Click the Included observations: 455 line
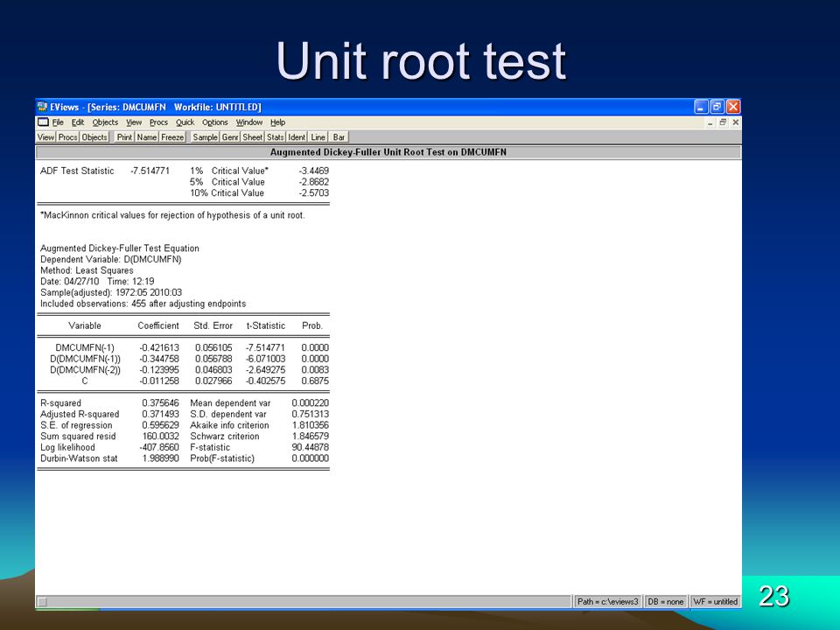Image resolution: width=840 pixels, height=630 pixels. tap(143, 304)
